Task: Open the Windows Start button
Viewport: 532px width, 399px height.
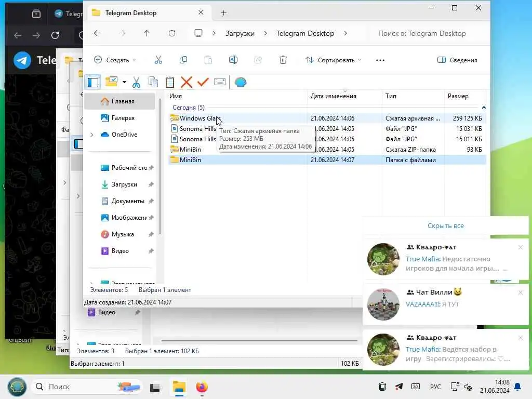Action: pyautogui.click(x=17, y=387)
